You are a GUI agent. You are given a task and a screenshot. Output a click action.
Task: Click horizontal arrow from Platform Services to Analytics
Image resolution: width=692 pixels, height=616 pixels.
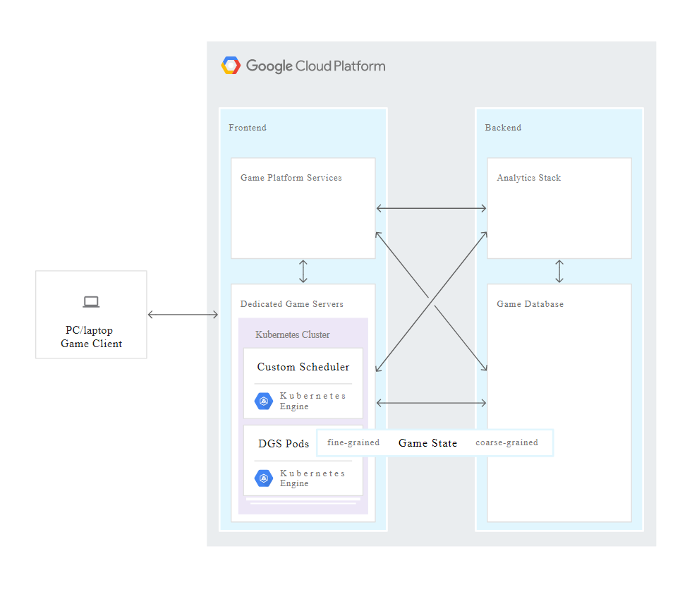(x=431, y=208)
